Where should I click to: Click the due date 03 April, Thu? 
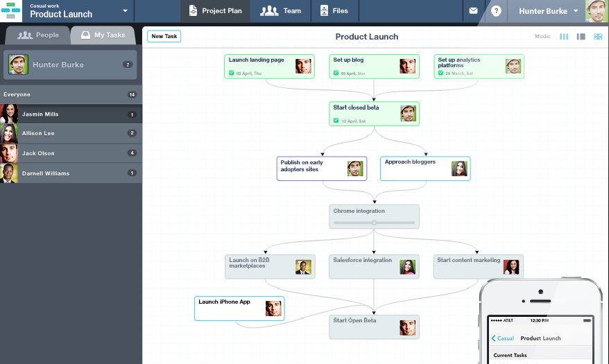pyautogui.click(x=249, y=73)
